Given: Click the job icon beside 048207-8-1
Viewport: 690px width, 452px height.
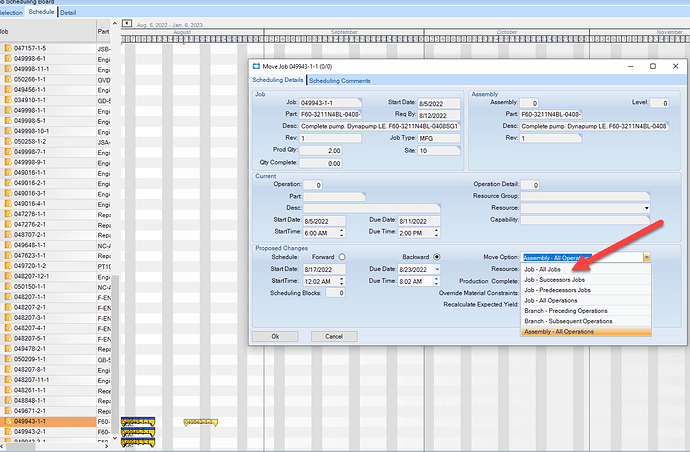Looking at the screenshot, I should (x=7, y=369).
